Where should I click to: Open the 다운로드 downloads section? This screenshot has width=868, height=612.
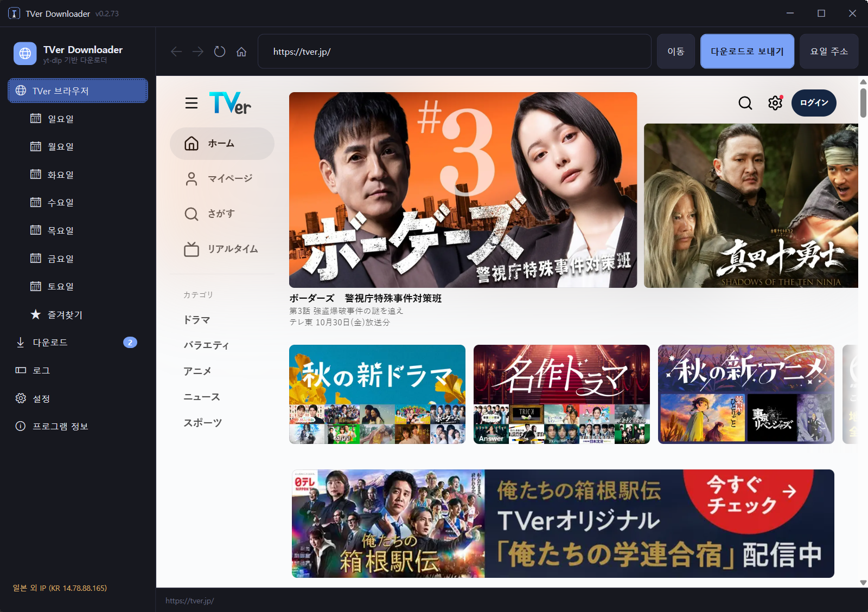[78, 343]
